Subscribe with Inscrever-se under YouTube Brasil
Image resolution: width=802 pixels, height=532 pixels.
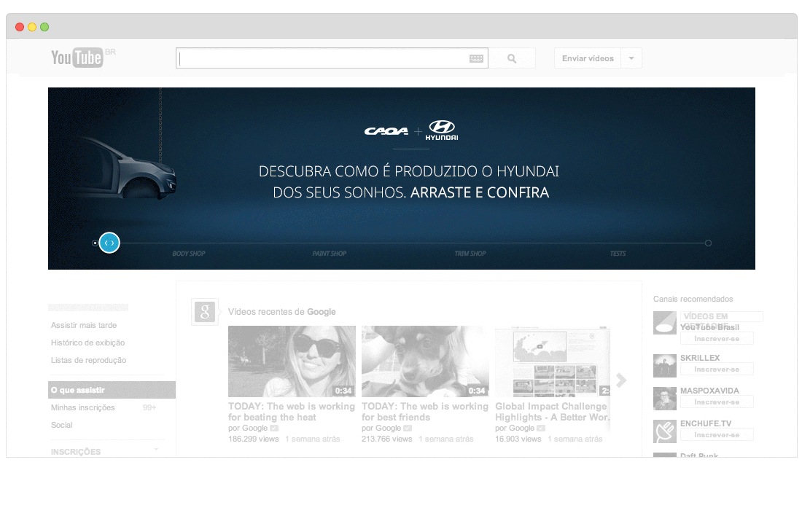point(717,339)
